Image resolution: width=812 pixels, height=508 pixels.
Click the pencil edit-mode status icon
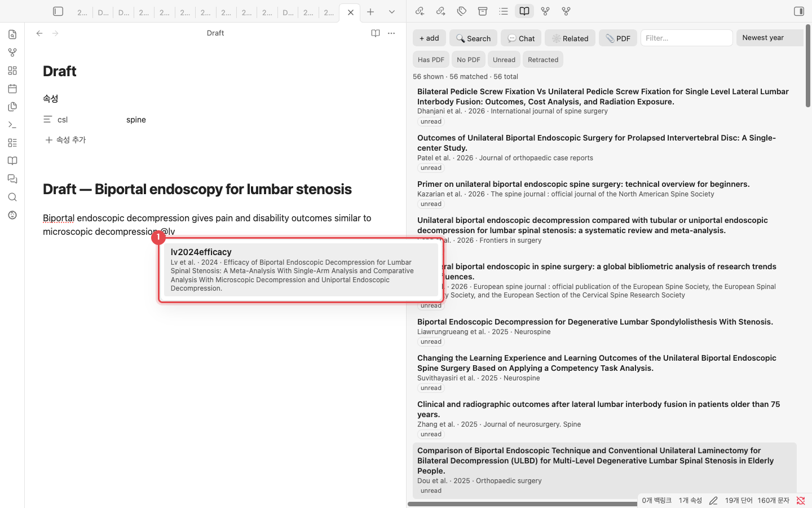tap(713, 501)
